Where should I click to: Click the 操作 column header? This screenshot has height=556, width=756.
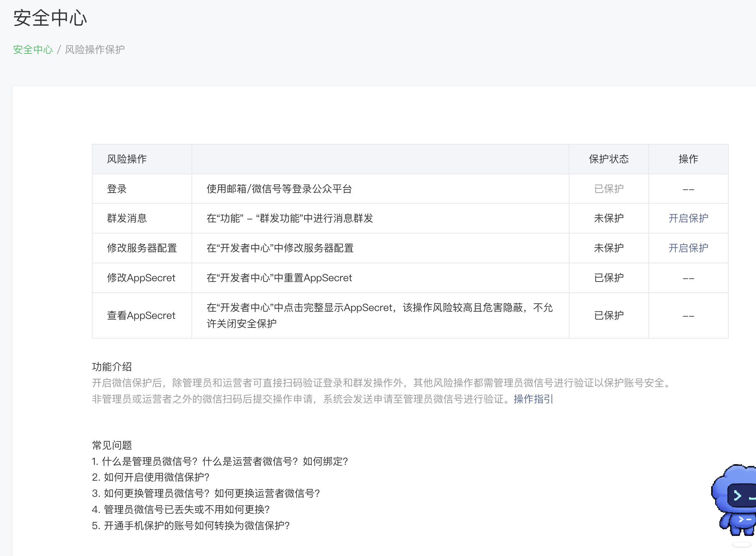coord(688,159)
